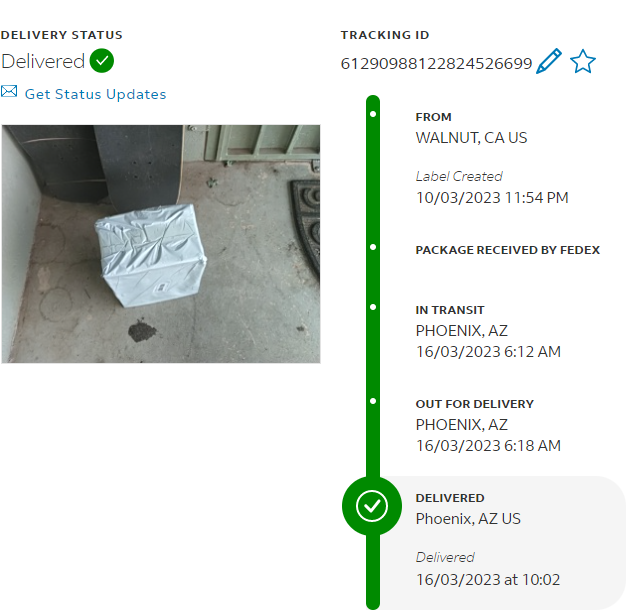This screenshot has width=638, height=616.
Task: Click the DELIVERED heading in highlighted panel
Action: click(450, 498)
